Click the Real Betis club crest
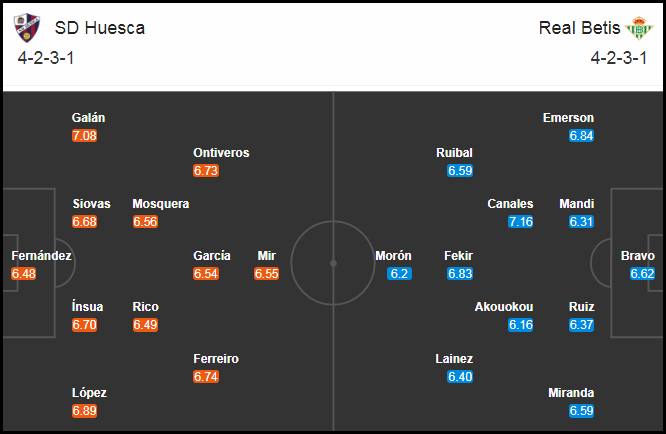666x434 pixels. pyautogui.click(x=639, y=28)
